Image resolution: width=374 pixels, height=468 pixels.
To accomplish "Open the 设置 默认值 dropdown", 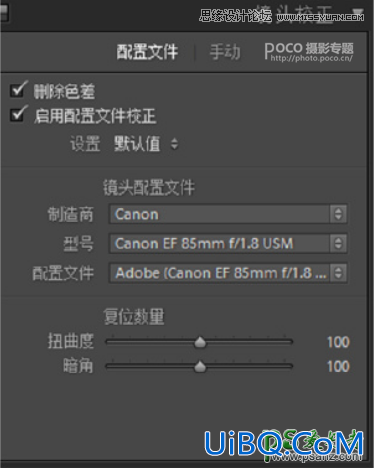I will (x=146, y=144).
